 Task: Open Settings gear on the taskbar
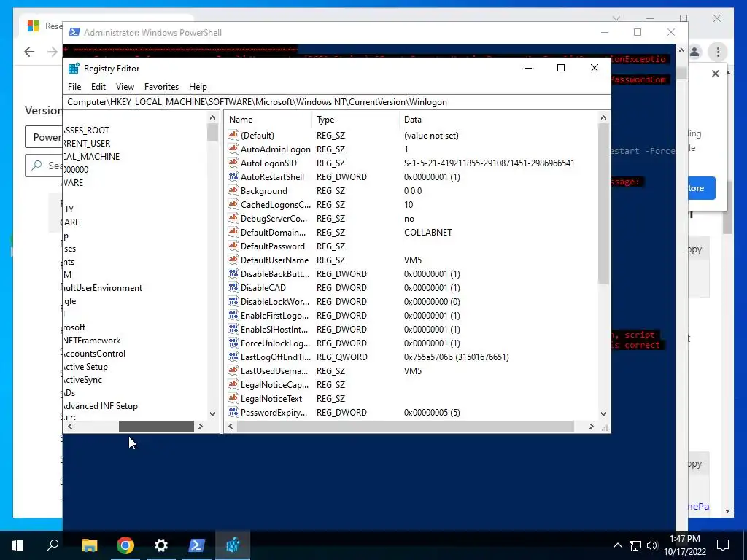[161, 545]
